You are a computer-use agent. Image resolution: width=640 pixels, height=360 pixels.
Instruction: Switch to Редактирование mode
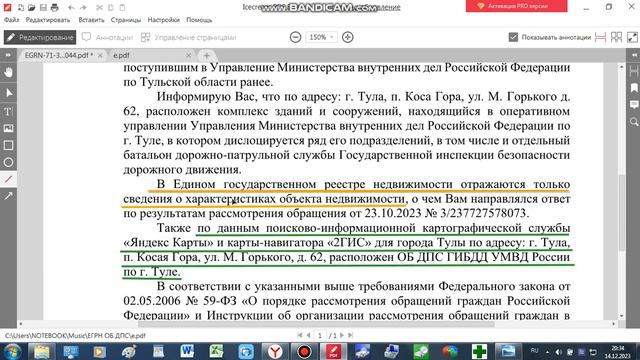click(40, 37)
